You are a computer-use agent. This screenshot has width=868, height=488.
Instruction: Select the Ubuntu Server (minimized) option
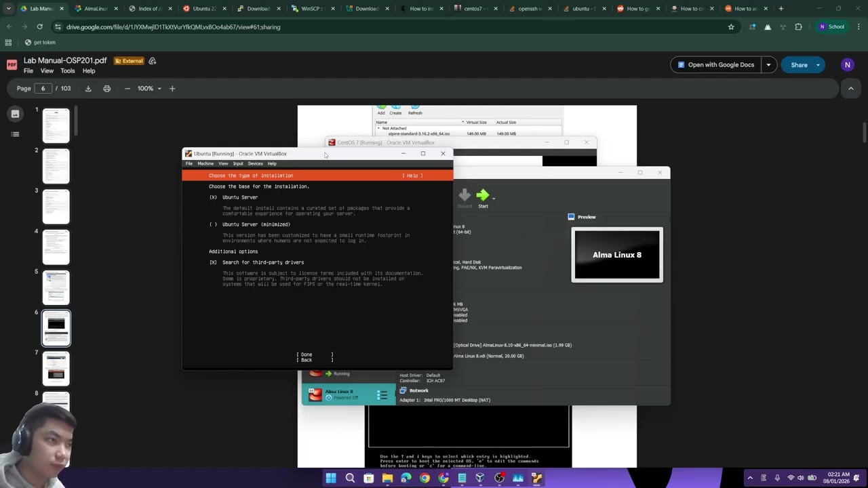[x=250, y=224]
